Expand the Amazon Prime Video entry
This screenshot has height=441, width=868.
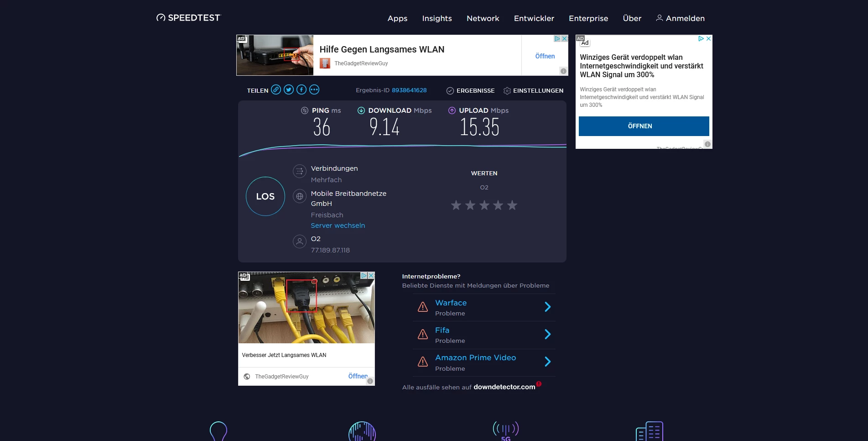coord(547,362)
